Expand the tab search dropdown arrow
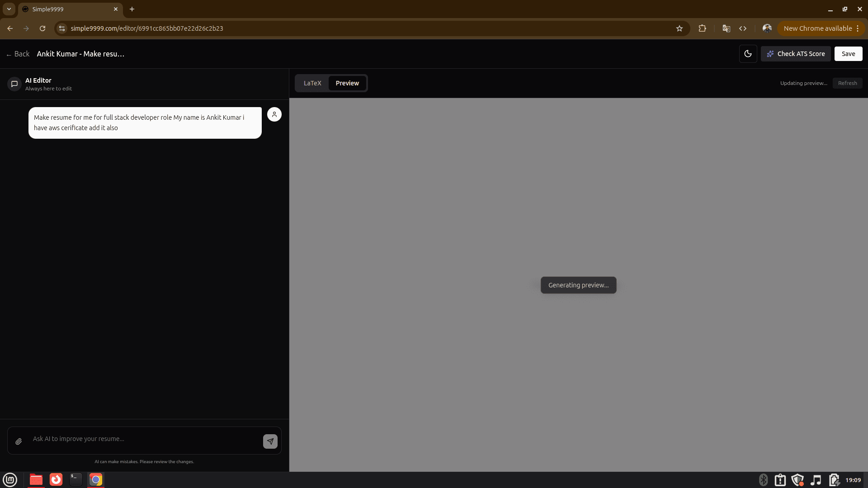The image size is (868, 488). point(9,9)
